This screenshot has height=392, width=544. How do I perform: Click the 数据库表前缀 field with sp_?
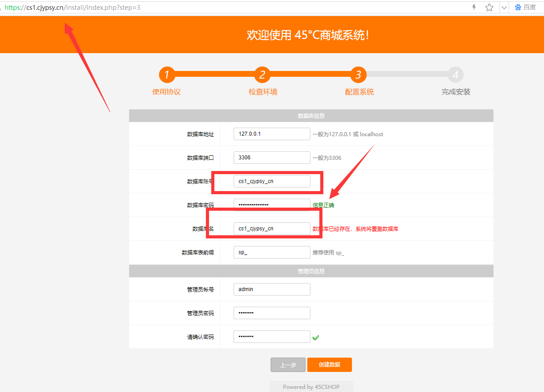[x=272, y=252]
